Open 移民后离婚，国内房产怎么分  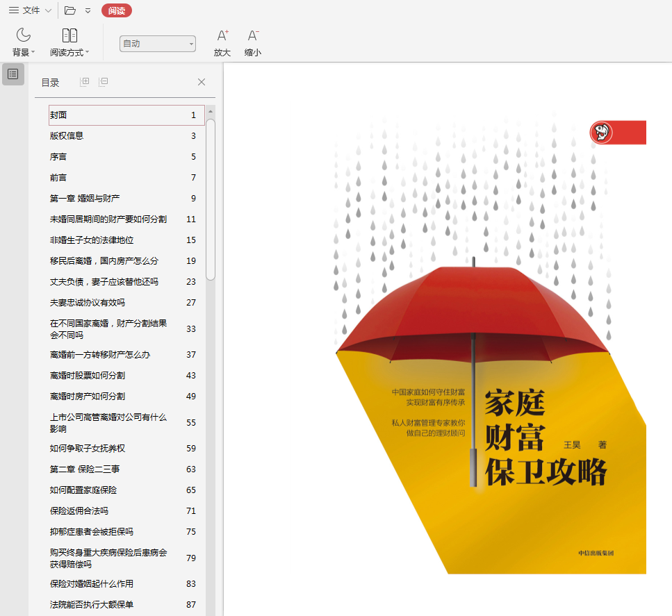pyautogui.click(x=126, y=261)
